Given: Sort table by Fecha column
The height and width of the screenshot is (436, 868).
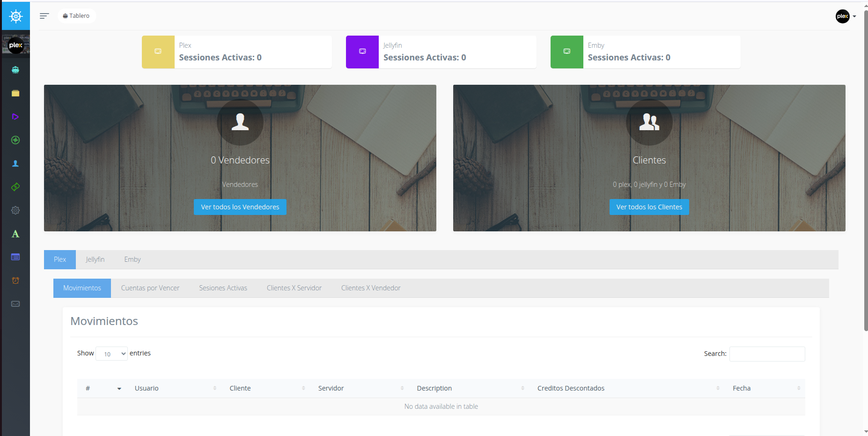Looking at the screenshot, I should tap(765, 388).
